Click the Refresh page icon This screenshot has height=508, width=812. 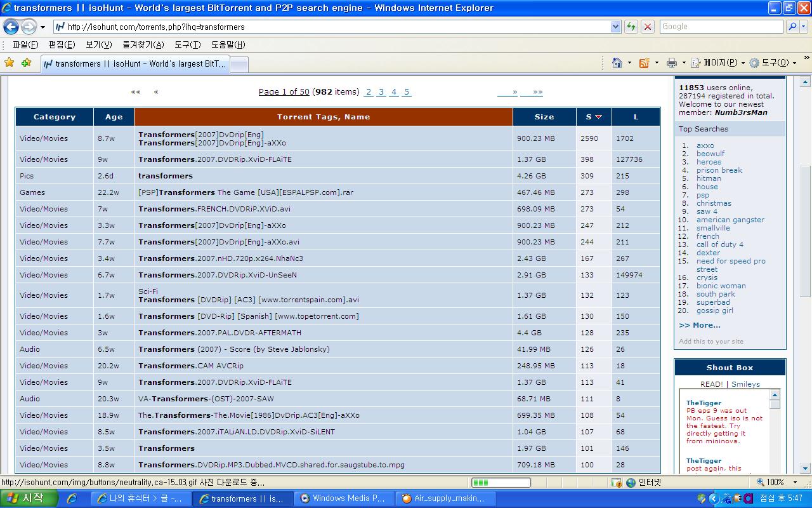pyautogui.click(x=631, y=27)
